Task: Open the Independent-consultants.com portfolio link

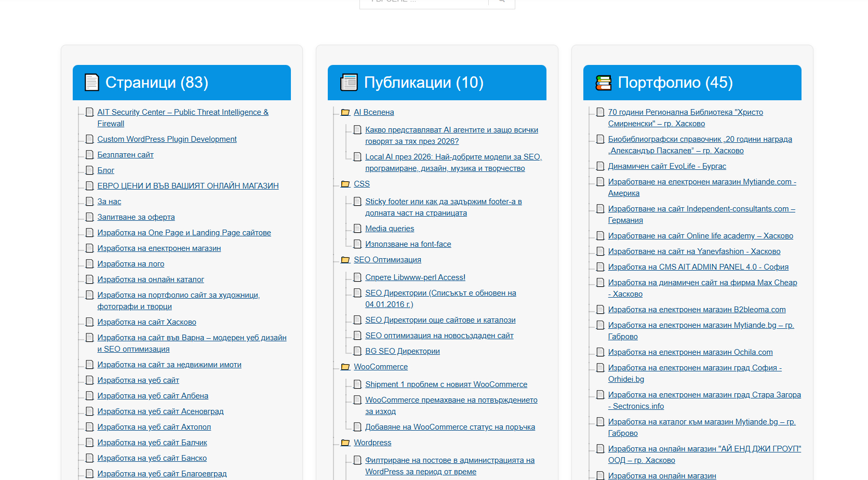Action: click(x=702, y=215)
